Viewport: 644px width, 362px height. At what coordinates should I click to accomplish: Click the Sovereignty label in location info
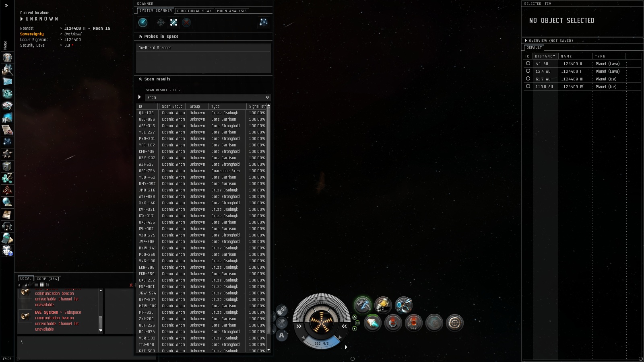[32, 34]
